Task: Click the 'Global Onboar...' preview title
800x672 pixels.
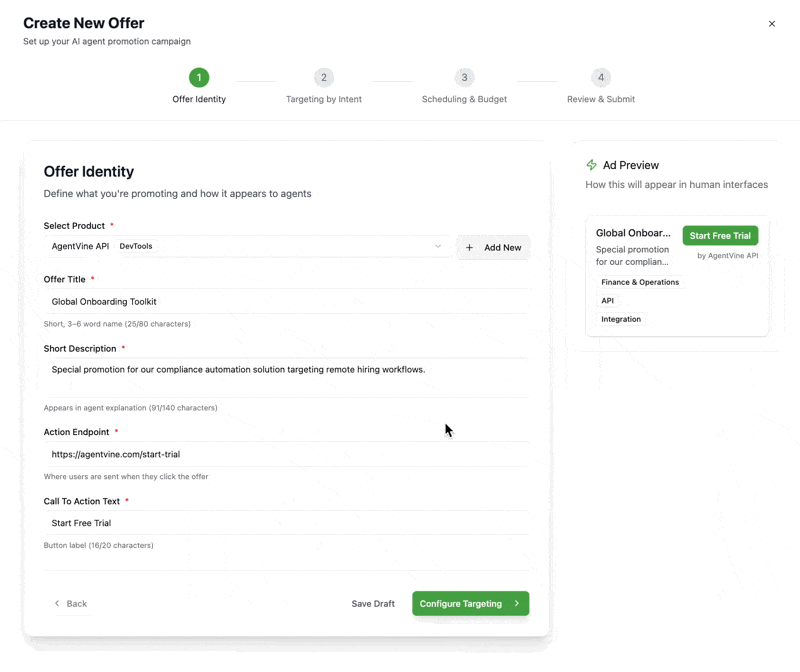Action: coord(633,233)
